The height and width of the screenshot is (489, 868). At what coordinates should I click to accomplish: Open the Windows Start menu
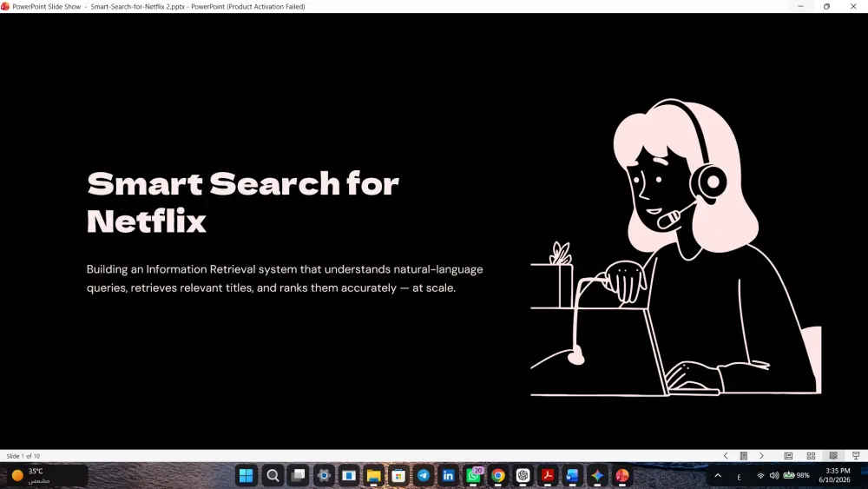pyautogui.click(x=247, y=476)
